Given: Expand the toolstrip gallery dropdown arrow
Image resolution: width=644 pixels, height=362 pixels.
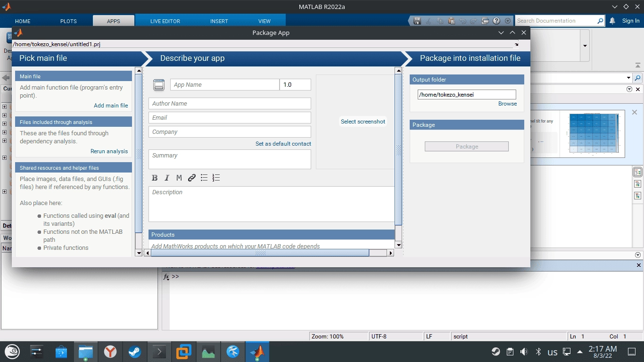Looking at the screenshot, I should pos(585,46).
